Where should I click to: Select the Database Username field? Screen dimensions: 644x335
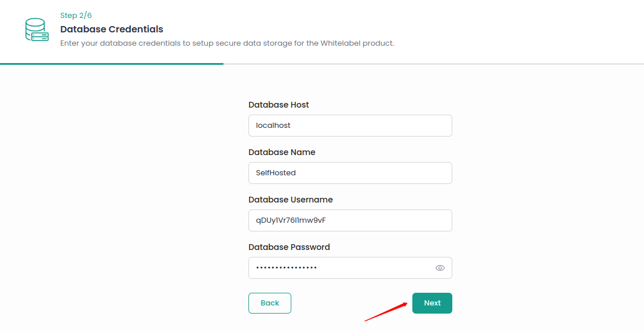(350, 220)
